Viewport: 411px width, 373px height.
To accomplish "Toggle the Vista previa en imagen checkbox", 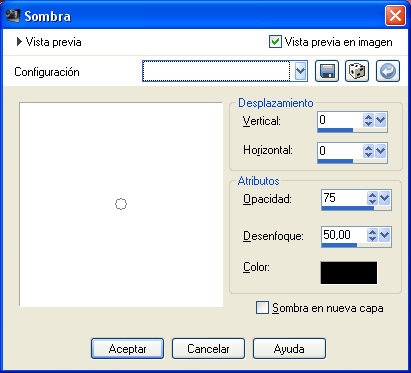I will click(x=275, y=42).
